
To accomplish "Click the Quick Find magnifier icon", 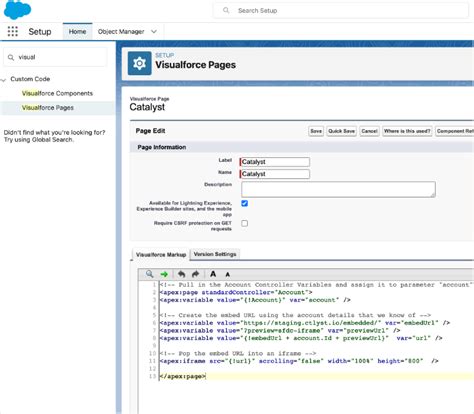I will (11, 57).
